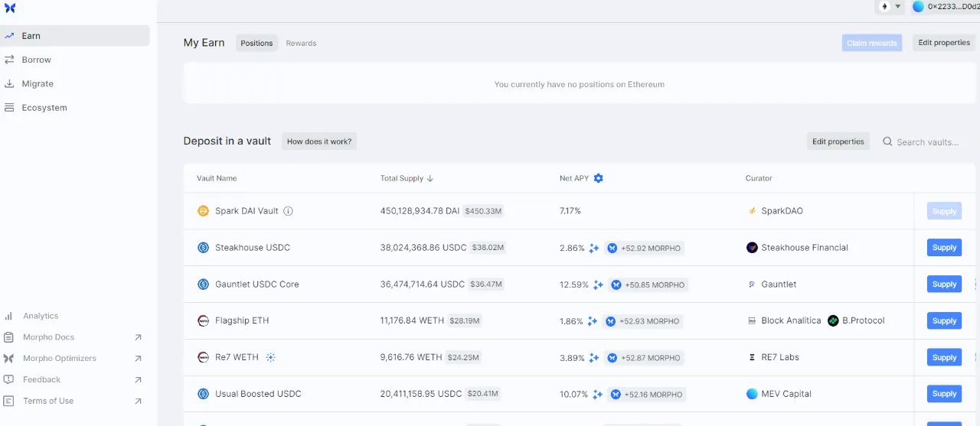Click Gauntlet USDC Core token icon
Image resolution: width=980 pixels, height=426 pixels.
click(x=203, y=285)
